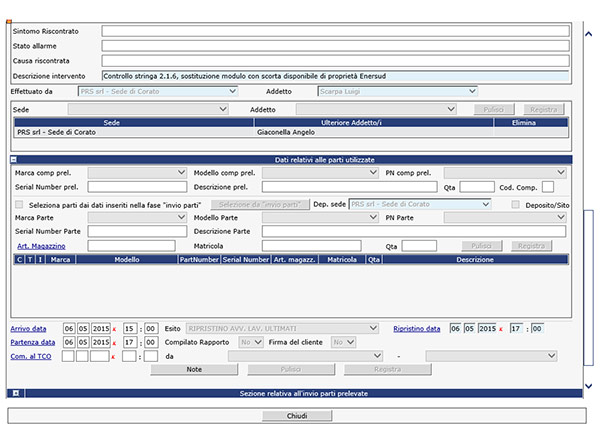This screenshot has width=600, height=436.
Task: Click Registra button beside Sede Addetto row
Action: 544,109
